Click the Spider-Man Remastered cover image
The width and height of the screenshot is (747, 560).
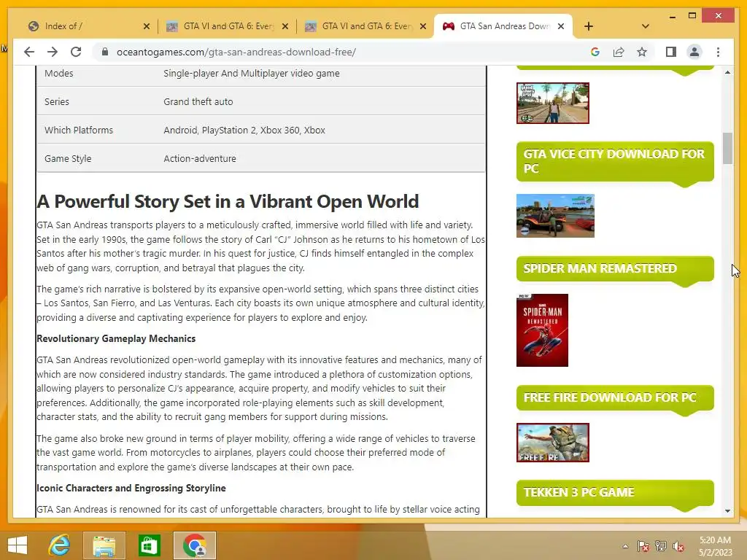542,330
